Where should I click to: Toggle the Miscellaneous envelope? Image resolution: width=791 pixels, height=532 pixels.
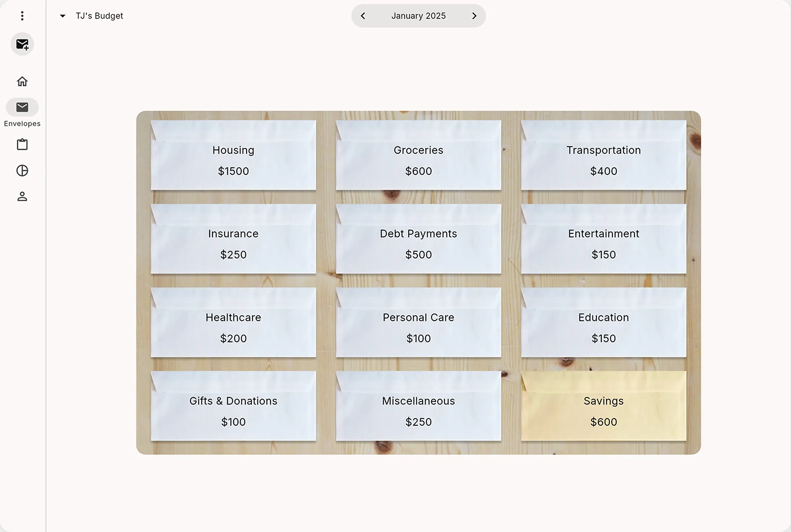[418, 410]
